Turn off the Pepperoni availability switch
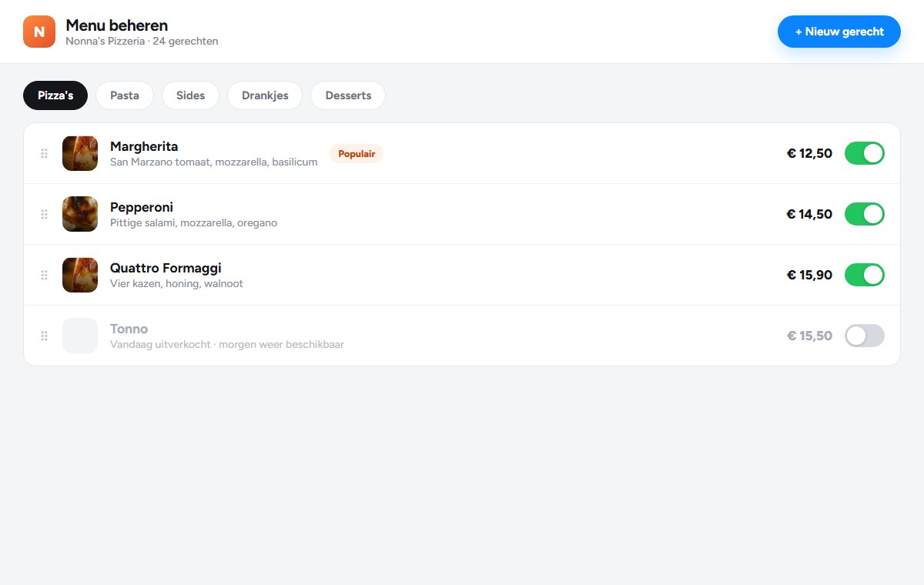Screen dimensions: 924x585 865,214
